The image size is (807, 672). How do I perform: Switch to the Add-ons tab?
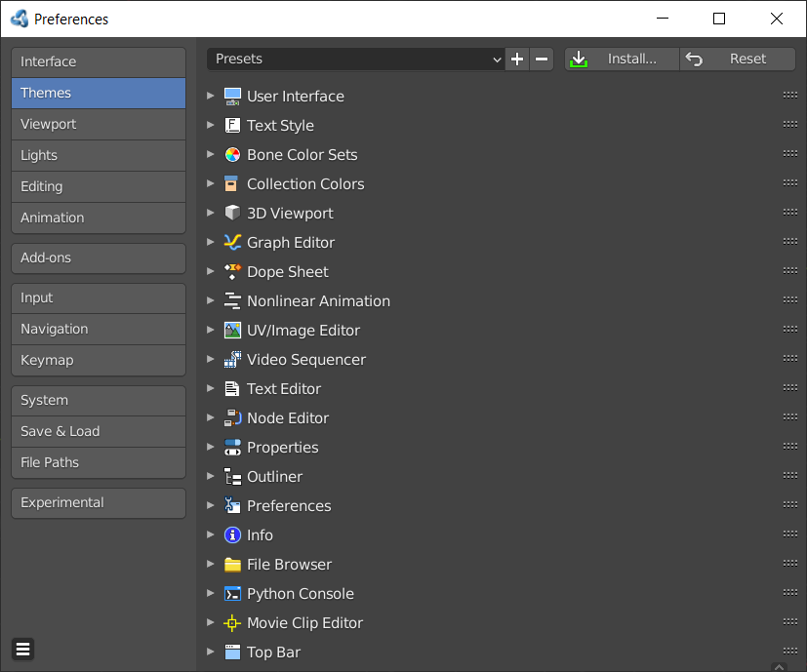coord(99,257)
